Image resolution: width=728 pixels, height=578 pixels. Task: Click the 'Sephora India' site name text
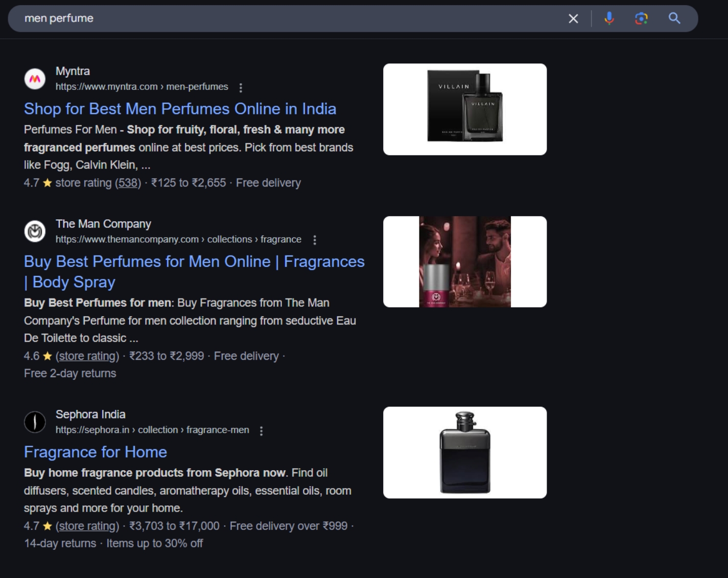point(90,414)
